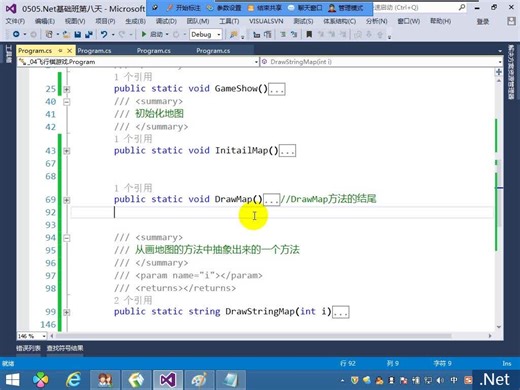Viewport: 520px width, 390px height.
Task: Click the collapsed ... box after GameShow()
Action: 277,89
